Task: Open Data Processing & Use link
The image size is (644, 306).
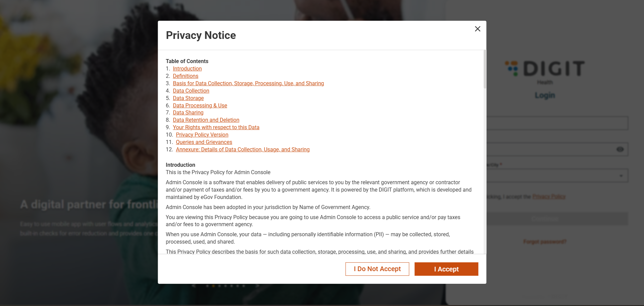Action: coord(200,106)
